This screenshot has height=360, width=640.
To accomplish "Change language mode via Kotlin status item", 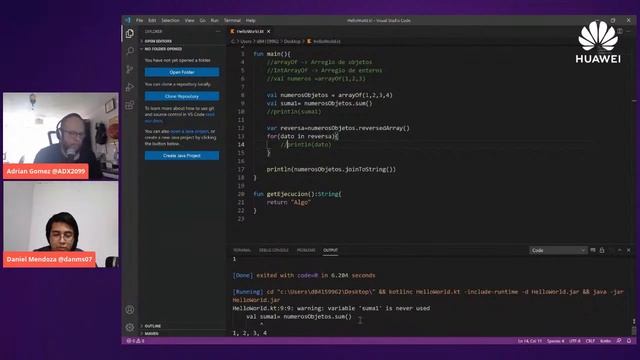I will click(x=606, y=341).
